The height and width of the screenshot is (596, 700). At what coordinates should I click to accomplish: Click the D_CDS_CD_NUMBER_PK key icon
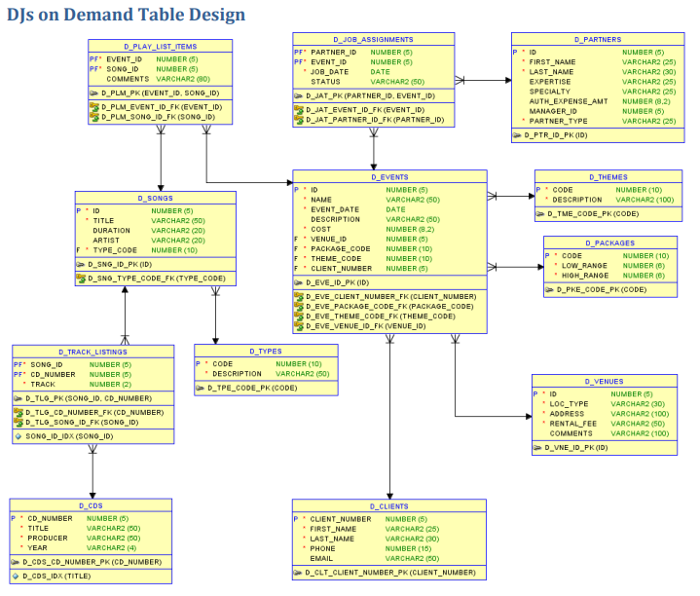[x=16, y=562]
